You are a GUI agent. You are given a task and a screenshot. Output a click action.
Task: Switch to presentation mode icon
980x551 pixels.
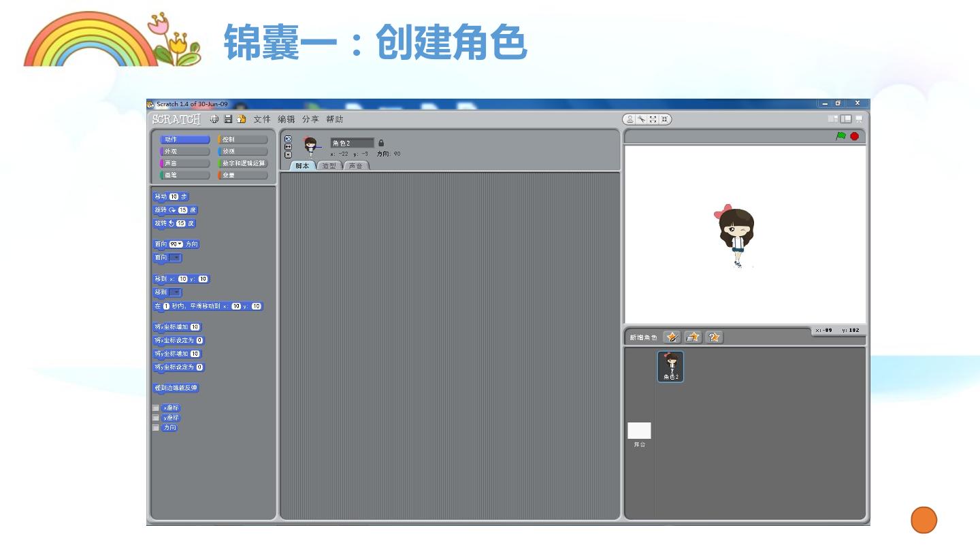point(859,119)
